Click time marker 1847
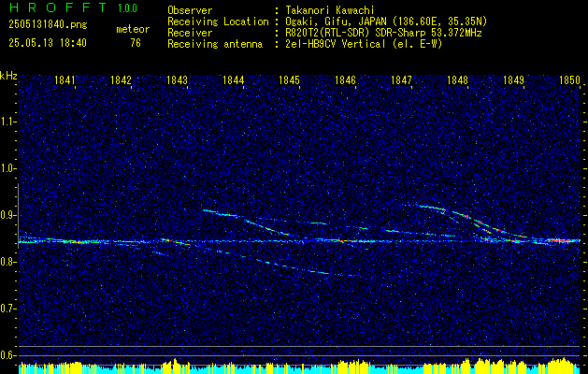 pyautogui.click(x=401, y=80)
